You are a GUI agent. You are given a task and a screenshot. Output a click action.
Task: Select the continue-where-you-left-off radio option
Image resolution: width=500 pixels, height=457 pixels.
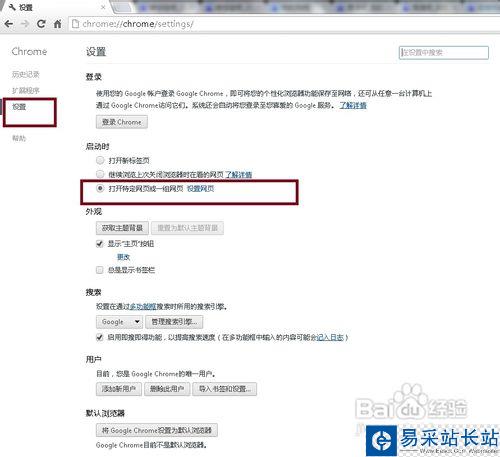coord(100,174)
